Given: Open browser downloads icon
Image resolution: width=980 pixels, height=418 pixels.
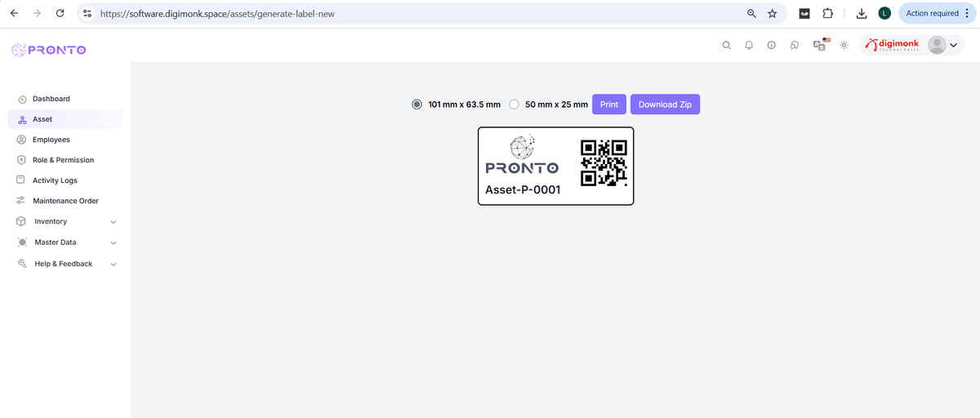Looking at the screenshot, I should (x=861, y=13).
